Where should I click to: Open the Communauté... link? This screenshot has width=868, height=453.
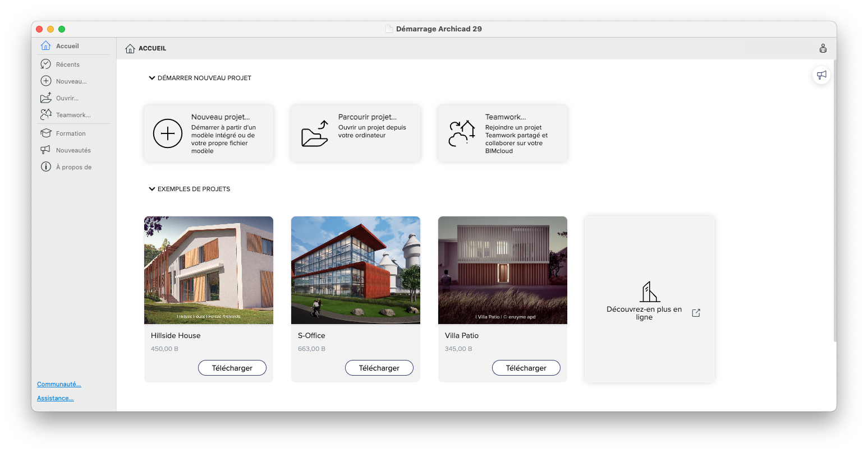pyautogui.click(x=59, y=384)
